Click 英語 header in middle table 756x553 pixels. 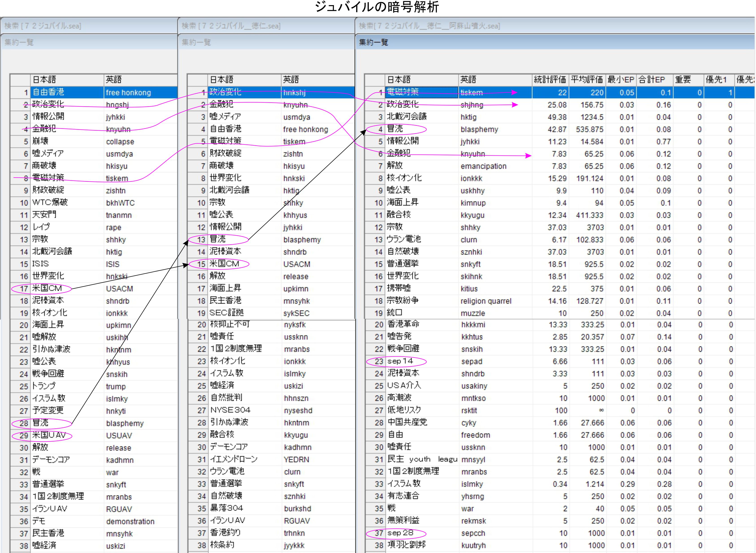pos(291,80)
